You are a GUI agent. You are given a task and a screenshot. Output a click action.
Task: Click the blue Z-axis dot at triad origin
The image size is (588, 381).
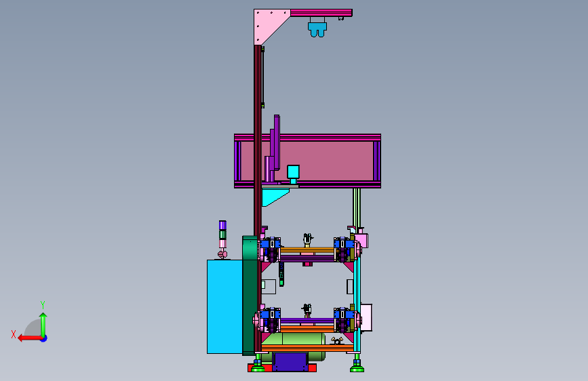[x=44, y=338]
